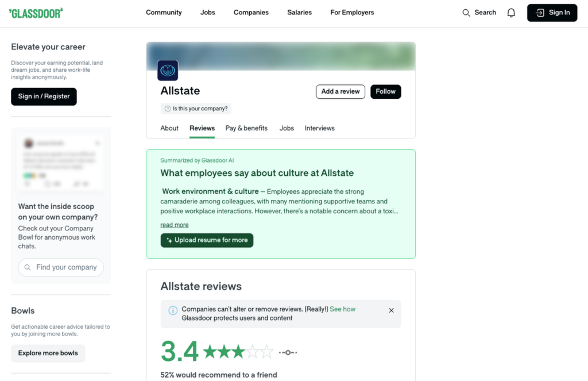Click the info icon in the reviews notice
Image resolution: width=588 pixels, height=381 pixels.
172,310
